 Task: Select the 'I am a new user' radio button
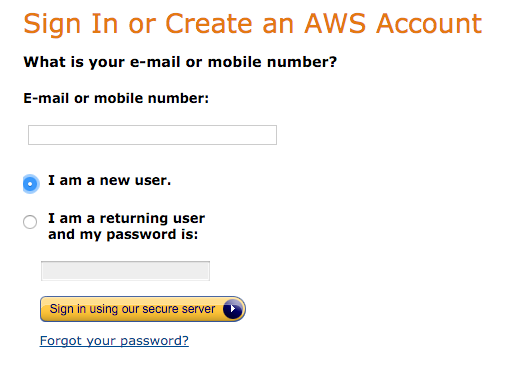30,184
